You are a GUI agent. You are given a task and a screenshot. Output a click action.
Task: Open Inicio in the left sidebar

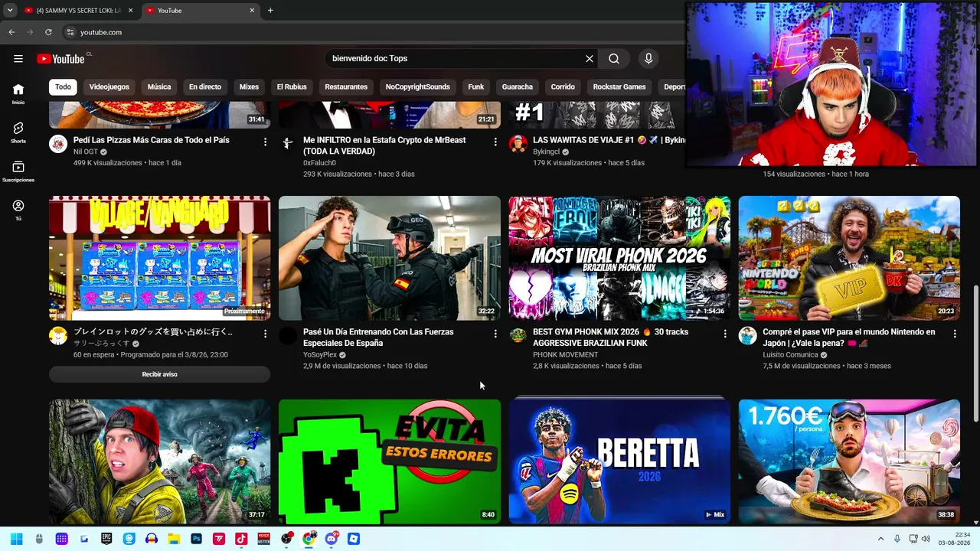[18, 93]
